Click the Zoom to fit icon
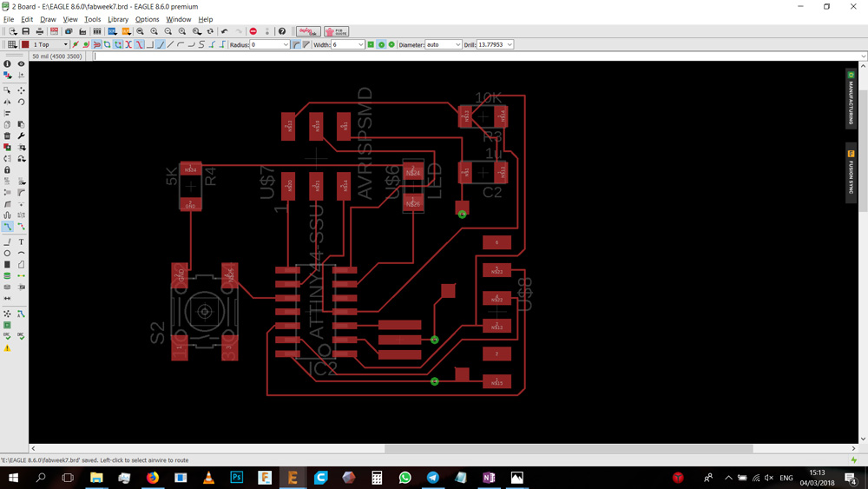This screenshot has width=868, height=489. coord(140,31)
